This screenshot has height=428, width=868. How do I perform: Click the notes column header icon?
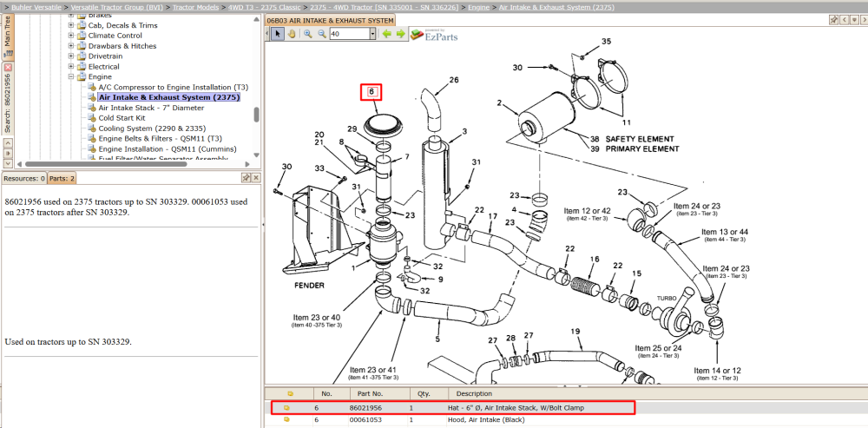(x=290, y=393)
